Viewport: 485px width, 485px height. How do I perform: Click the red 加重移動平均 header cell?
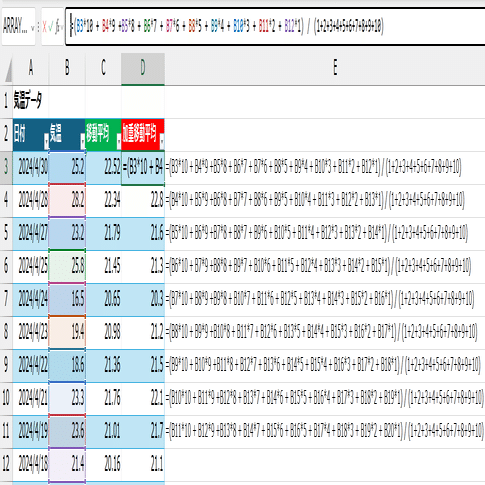click(x=143, y=134)
